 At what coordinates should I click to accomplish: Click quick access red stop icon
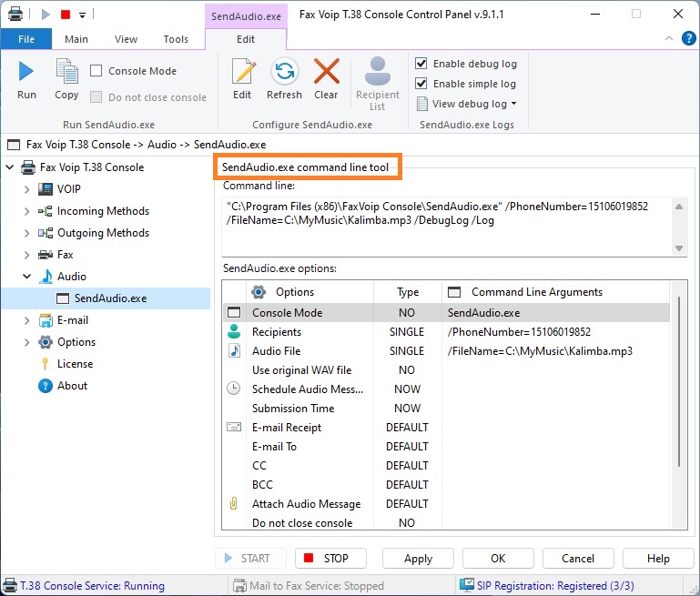(66, 15)
